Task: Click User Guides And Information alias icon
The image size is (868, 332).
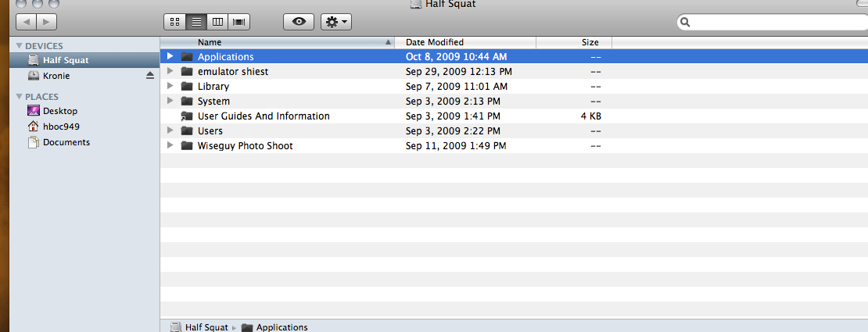Action: coord(187,116)
